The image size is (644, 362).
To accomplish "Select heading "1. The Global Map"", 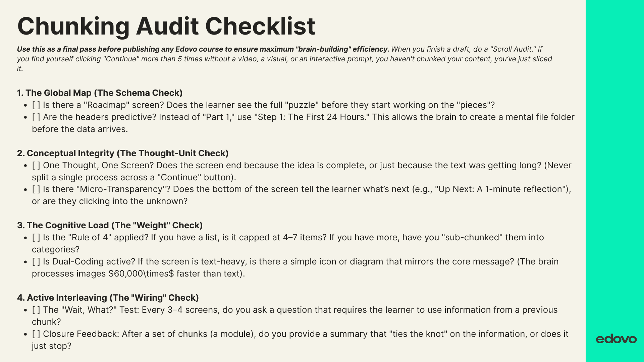I will pyautogui.click(x=100, y=93).
